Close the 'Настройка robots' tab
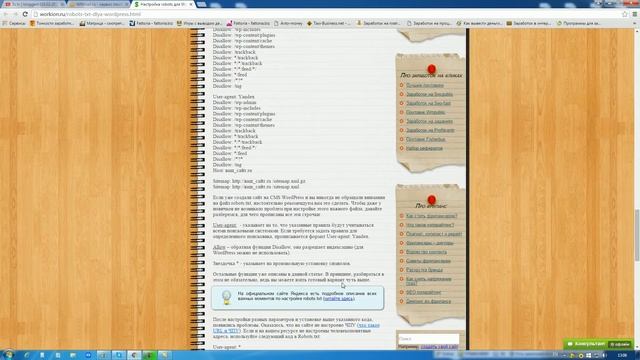 [191, 4]
